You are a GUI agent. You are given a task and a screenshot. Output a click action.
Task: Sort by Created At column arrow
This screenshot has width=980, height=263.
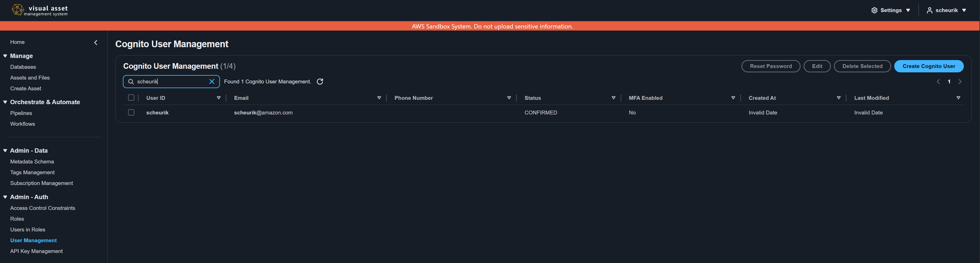click(x=839, y=98)
